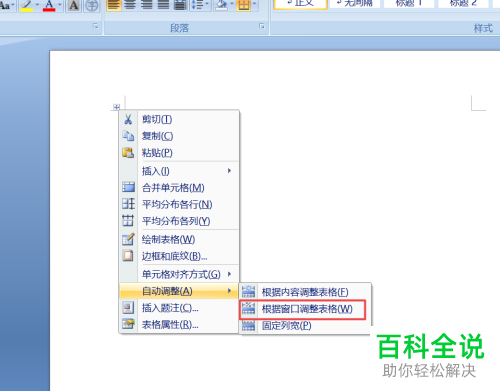Choose AutoFit to Contents (根据内容调整表格)
Image resolution: width=500 pixels, height=391 pixels.
[305, 292]
